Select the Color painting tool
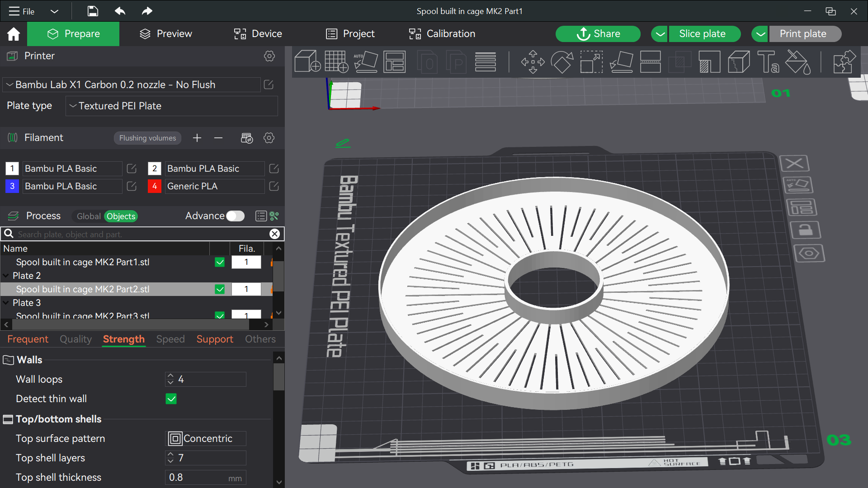Viewport: 868px width, 488px height. [x=798, y=61]
